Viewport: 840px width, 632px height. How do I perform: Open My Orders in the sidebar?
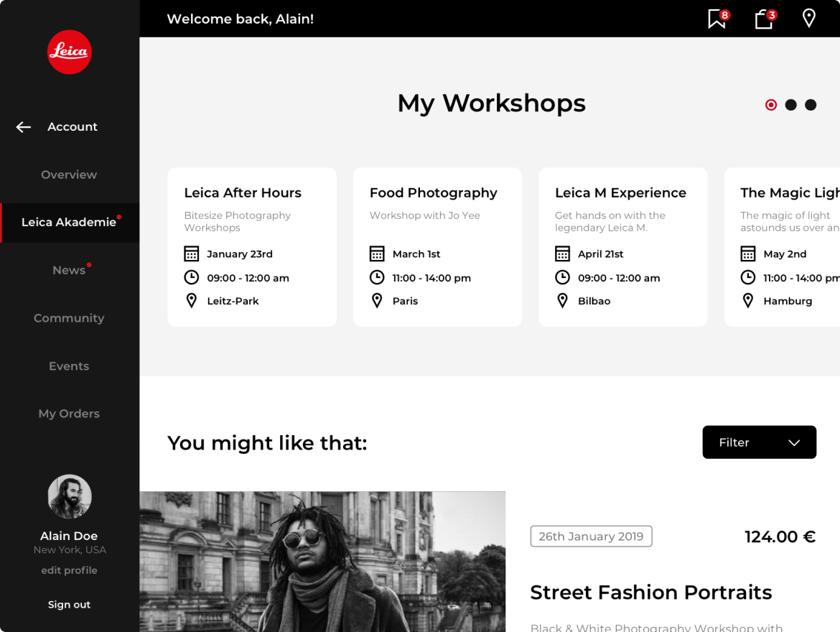click(69, 414)
